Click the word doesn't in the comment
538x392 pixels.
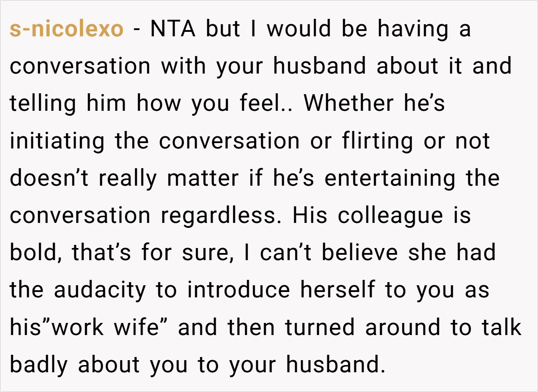click(49, 179)
